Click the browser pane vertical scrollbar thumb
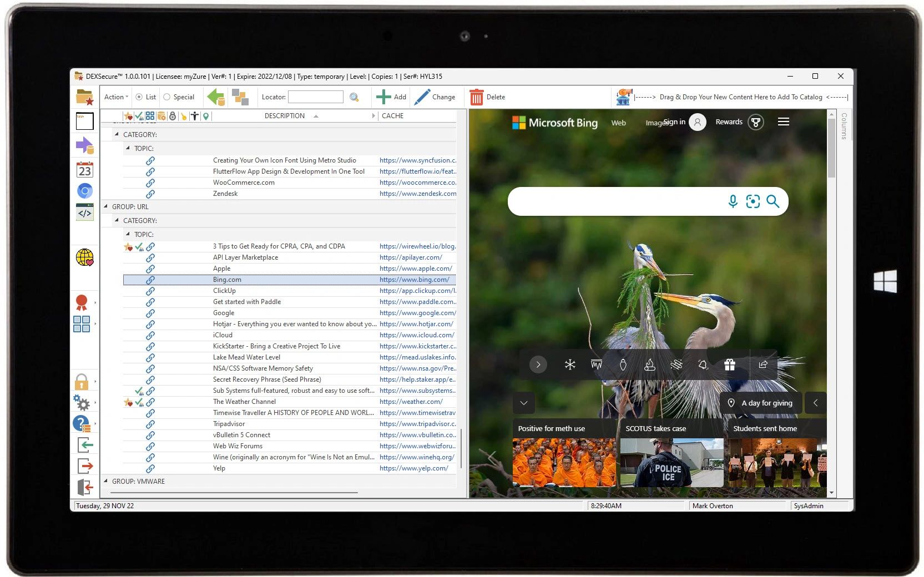 [x=831, y=148]
